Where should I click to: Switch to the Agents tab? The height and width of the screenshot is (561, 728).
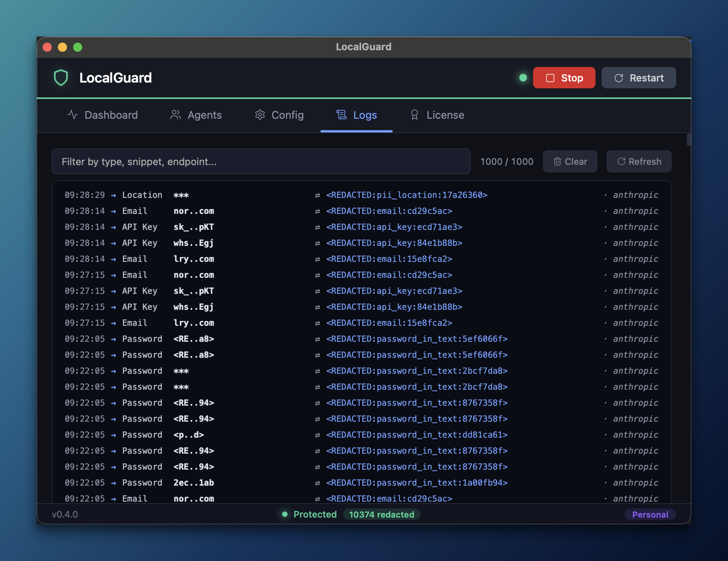click(x=196, y=115)
